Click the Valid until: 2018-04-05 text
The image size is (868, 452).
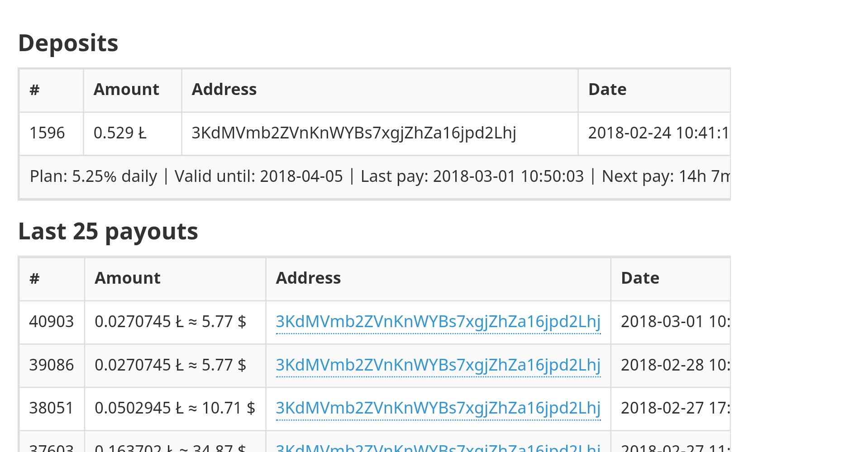pos(259,176)
